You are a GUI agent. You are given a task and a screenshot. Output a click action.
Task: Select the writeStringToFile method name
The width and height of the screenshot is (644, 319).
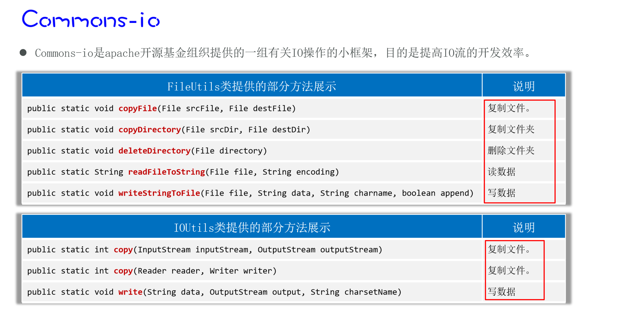pyautogui.click(x=159, y=193)
